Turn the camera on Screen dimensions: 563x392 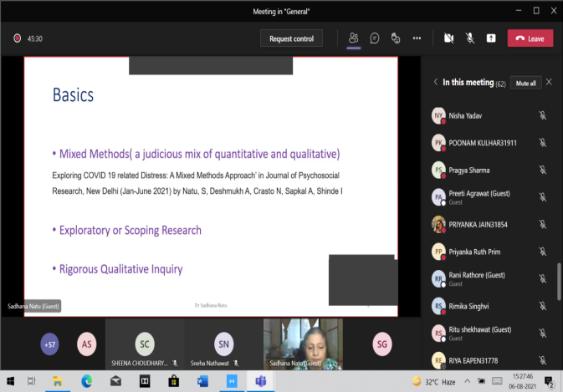coord(448,38)
